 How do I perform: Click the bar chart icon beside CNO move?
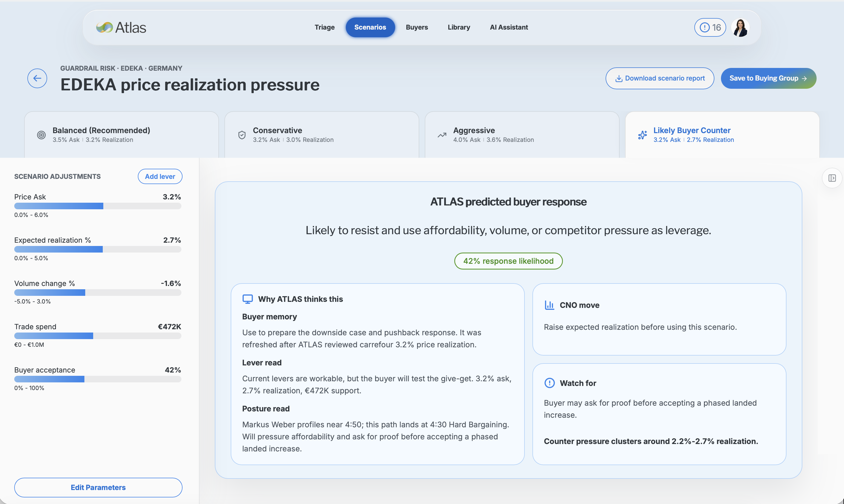point(549,305)
